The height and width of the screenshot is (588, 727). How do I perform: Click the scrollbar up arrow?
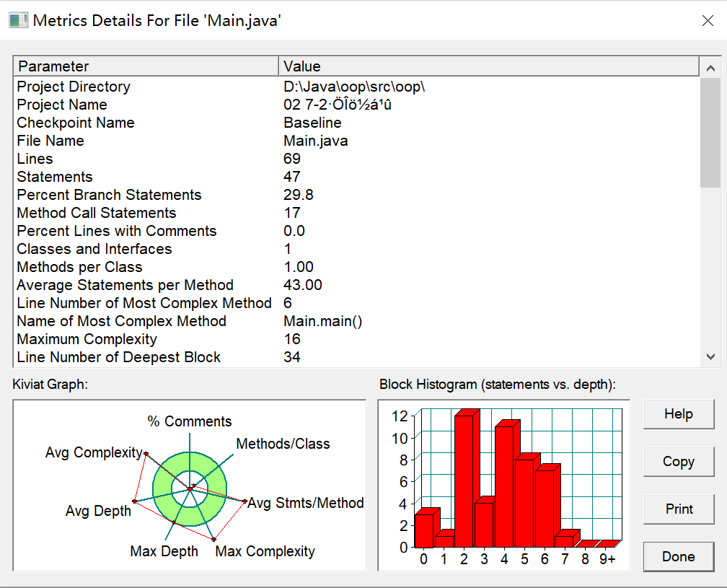pos(710,68)
